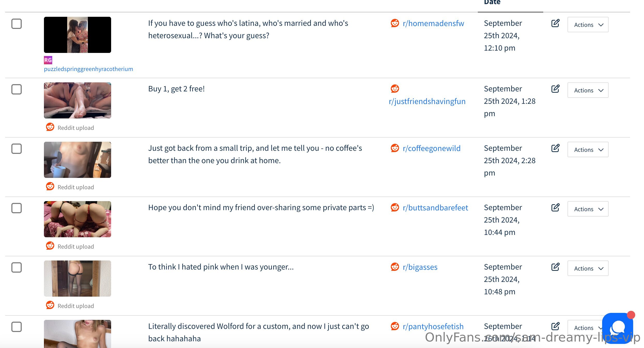Click the Reddit icon beside r/justfriendshavingfun
The height and width of the screenshot is (348, 644).
click(395, 89)
